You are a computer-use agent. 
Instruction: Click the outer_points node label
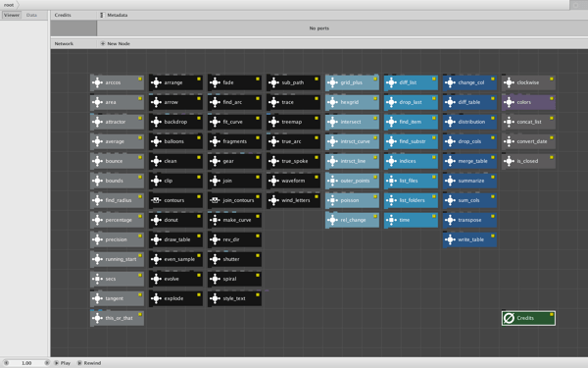coord(355,181)
